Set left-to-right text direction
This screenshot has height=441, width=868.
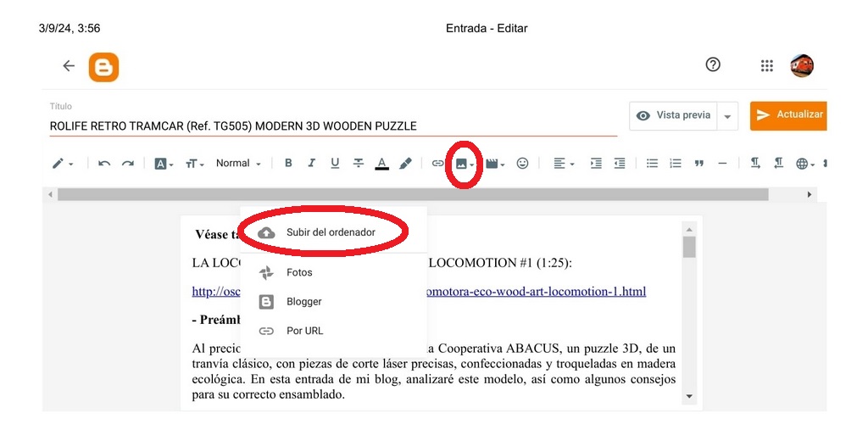(x=755, y=163)
